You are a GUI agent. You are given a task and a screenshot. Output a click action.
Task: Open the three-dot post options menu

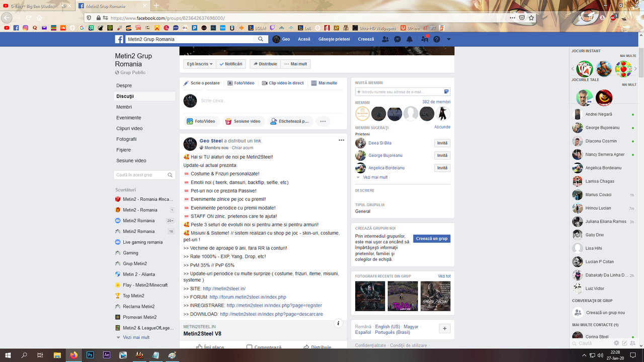[341, 140]
